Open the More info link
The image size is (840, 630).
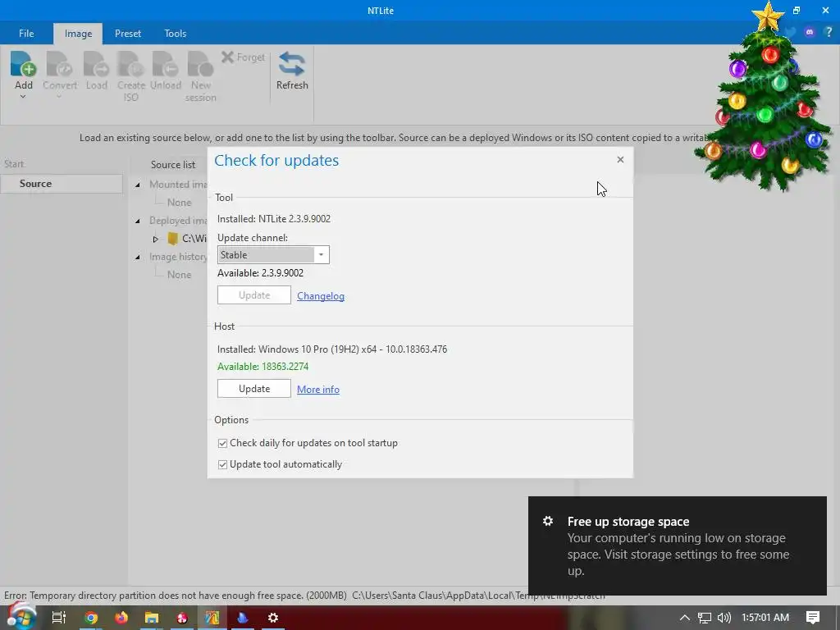coord(318,390)
